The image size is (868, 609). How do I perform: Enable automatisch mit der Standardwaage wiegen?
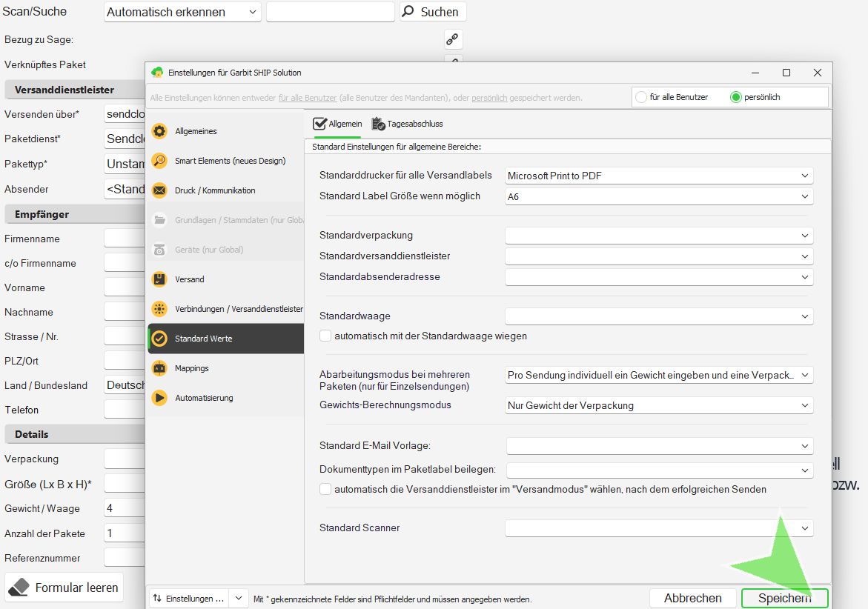pyautogui.click(x=325, y=336)
